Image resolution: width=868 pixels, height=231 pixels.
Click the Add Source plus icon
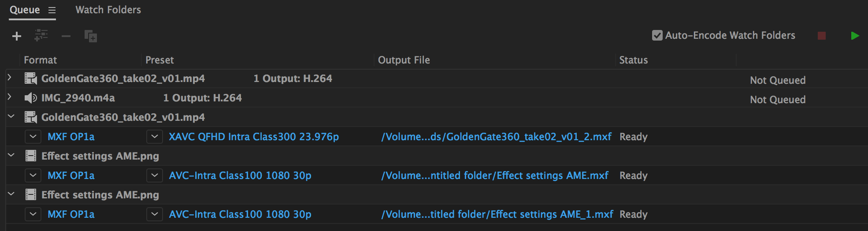[17, 36]
